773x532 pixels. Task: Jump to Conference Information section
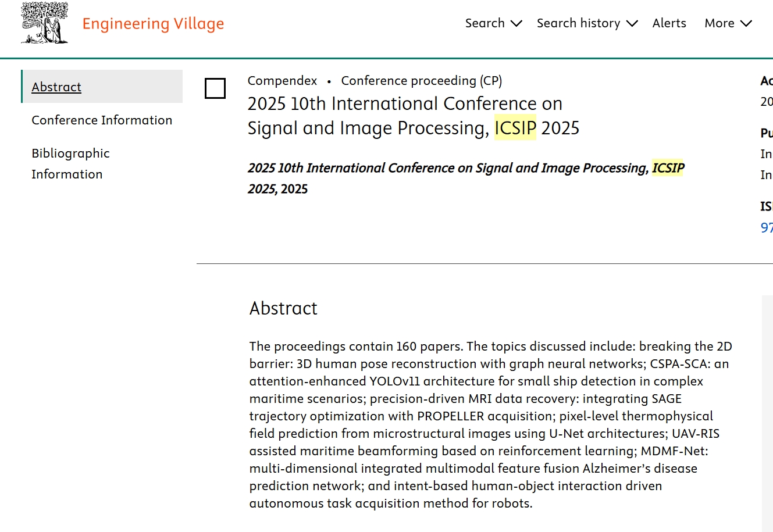(102, 120)
